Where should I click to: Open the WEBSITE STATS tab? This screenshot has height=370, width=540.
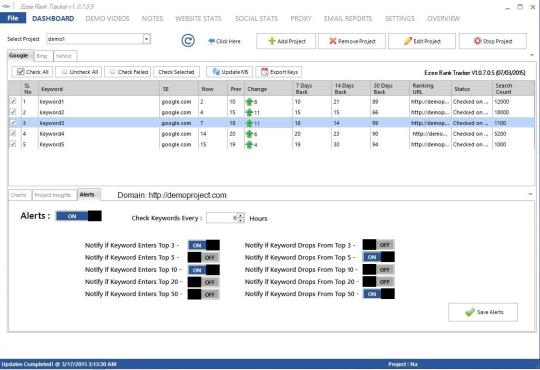[x=198, y=19]
